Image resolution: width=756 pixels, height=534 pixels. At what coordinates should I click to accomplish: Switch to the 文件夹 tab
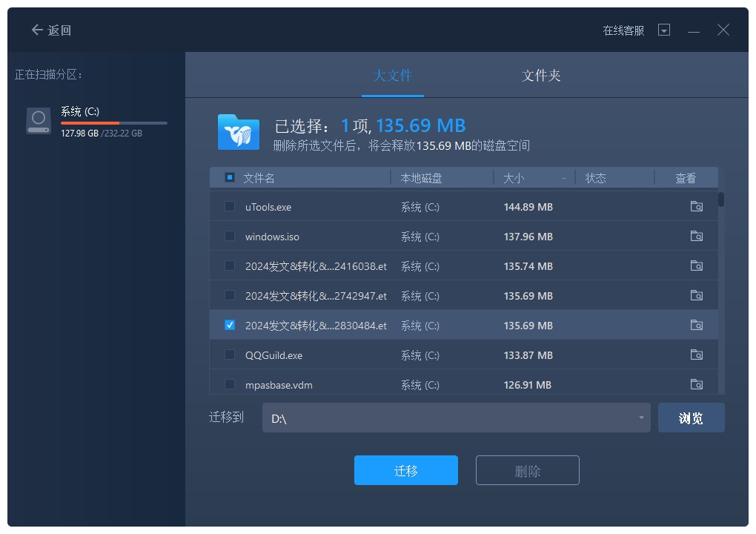tap(541, 76)
